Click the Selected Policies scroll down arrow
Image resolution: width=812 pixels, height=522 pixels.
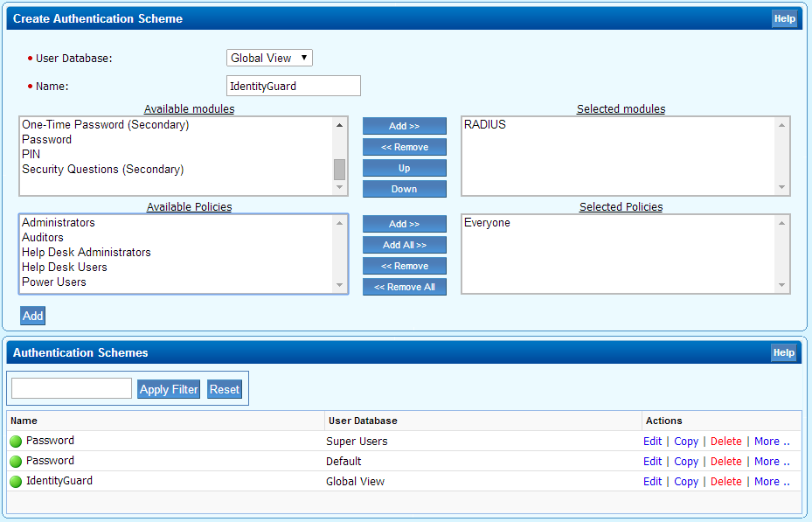coord(782,285)
